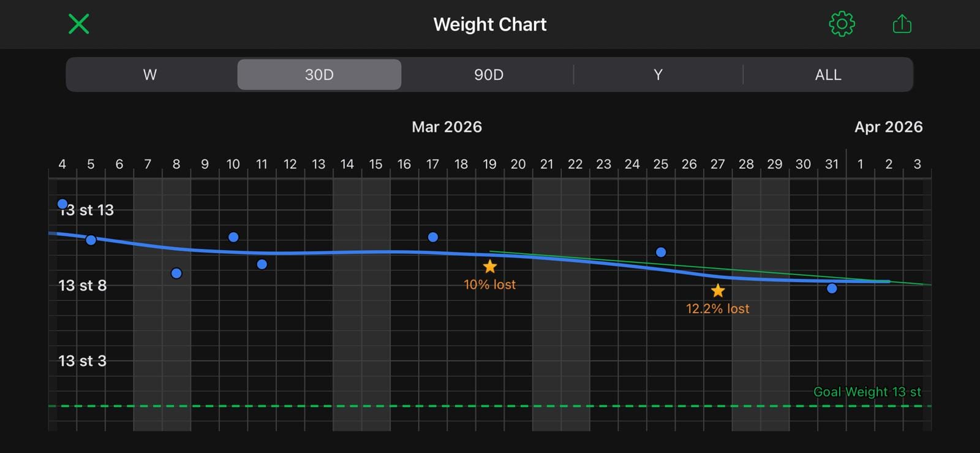Select the 12.2% lost star milestone
This screenshot has width=980, height=453.
click(718, 291)
